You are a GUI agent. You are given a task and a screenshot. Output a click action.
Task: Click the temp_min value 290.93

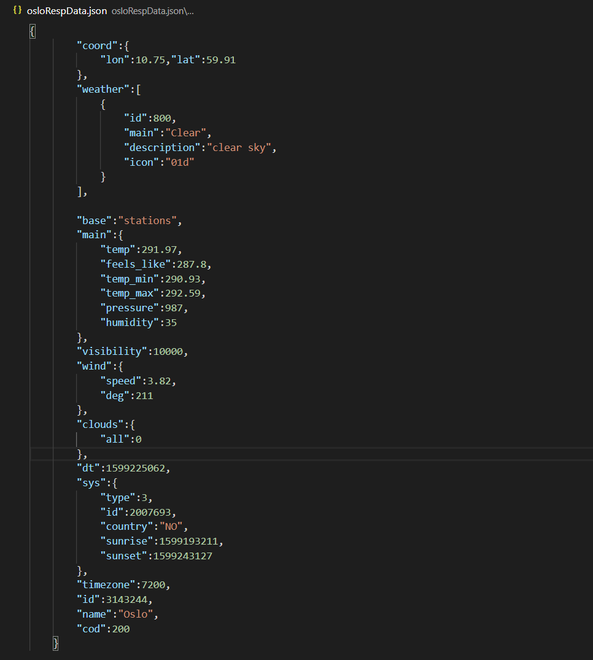(183, 279)
